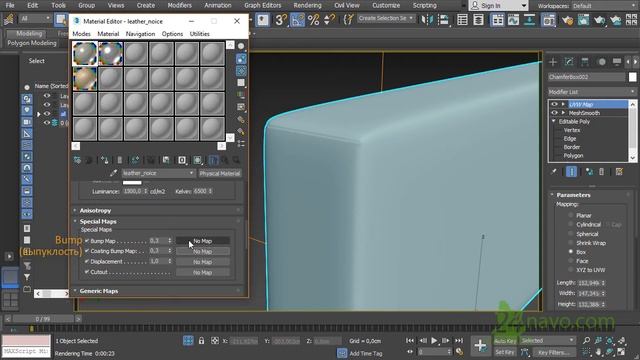This screenshot has width=640, height=360.
Task: Open the Modifiers menu
Action: (180, 5)
